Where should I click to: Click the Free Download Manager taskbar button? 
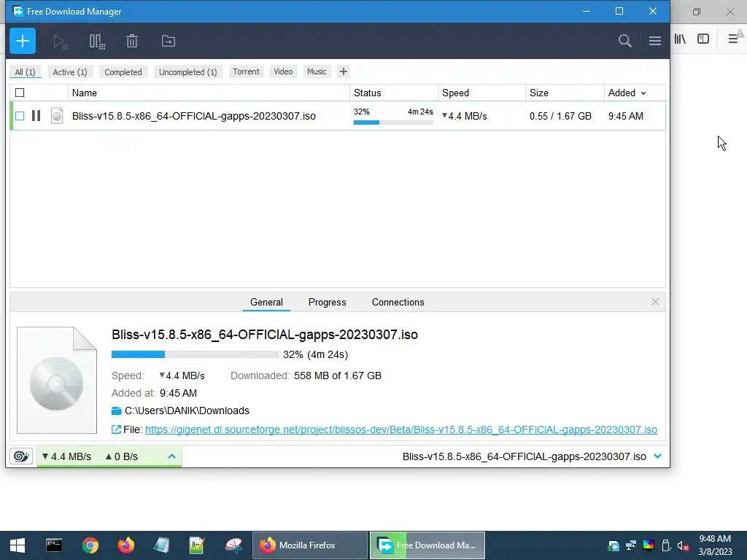427,545
